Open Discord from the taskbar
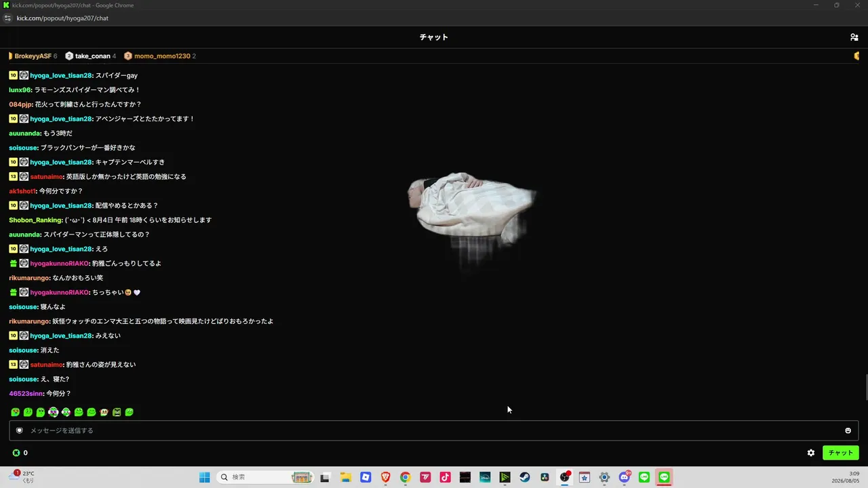Screen dimensions: 868x488 [x=625, y=477]
